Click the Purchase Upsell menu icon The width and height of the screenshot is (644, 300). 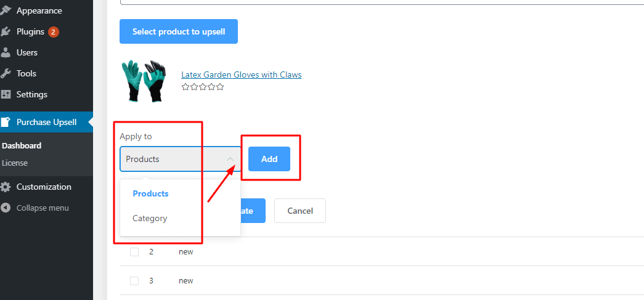[x=6, y=122]
